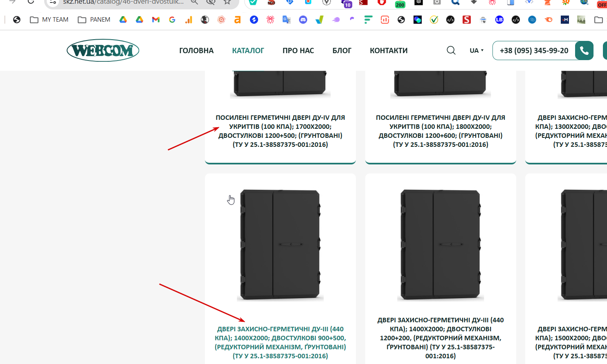Go to the ГОЛОВНА menu item

[x=196, y=51]
